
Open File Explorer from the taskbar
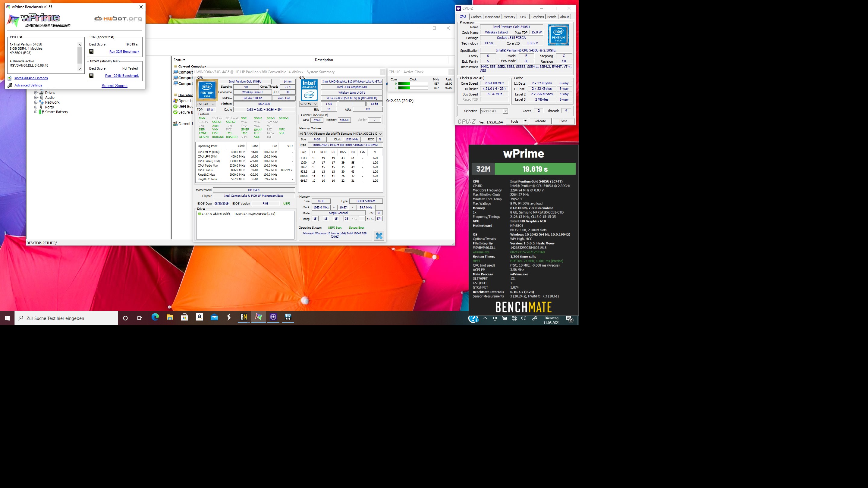click(x=170, y=318)
